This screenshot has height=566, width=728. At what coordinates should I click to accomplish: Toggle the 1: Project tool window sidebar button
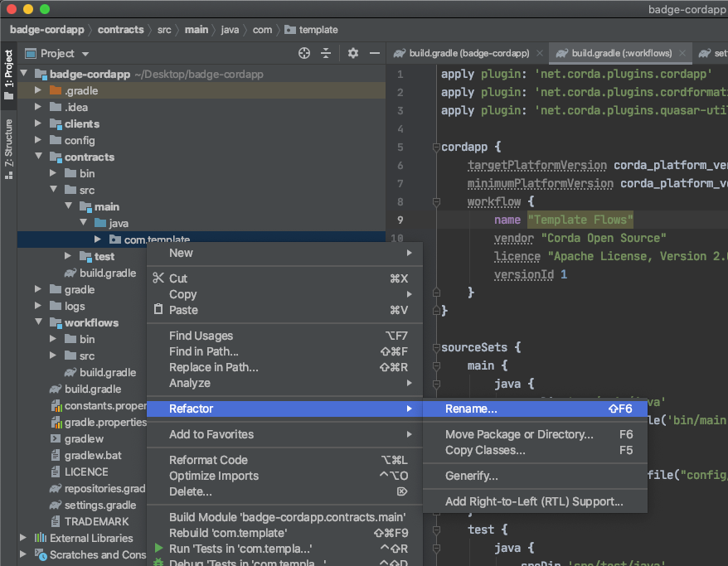(9, 75)
